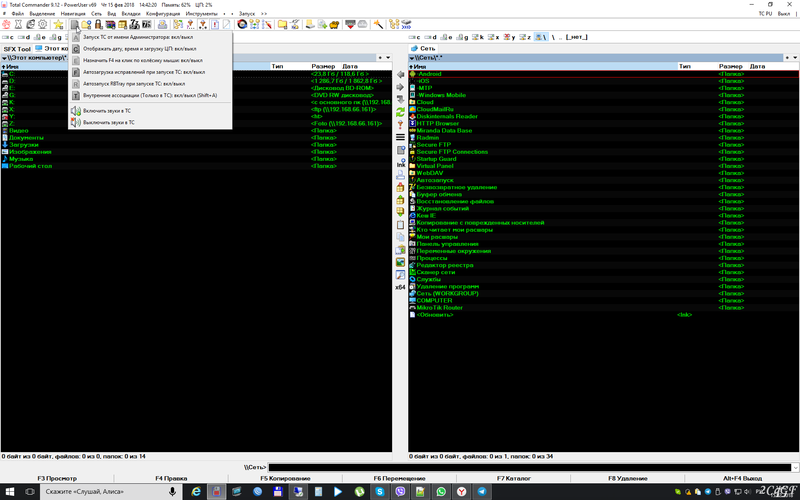This screenshot has height=500, width=800.
Task: Click the 'F5 Копирование' button
Action: (x=285, y=479)
